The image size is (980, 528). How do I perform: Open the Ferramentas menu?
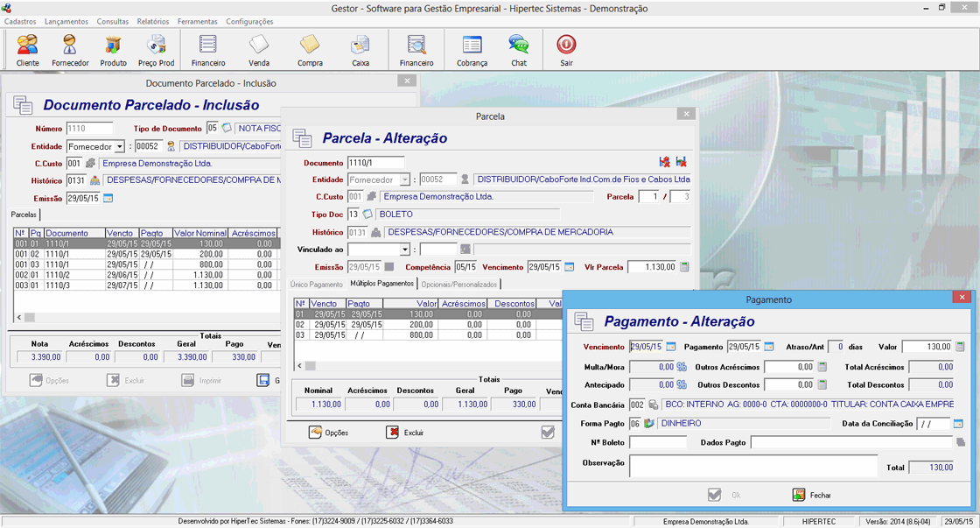[x=198, y=21]
